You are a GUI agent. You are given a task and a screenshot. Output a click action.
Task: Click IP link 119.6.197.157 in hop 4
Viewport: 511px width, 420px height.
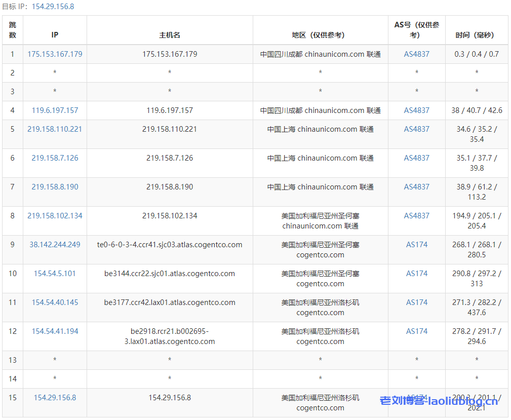pyautogui.click(x=55, y=110)
